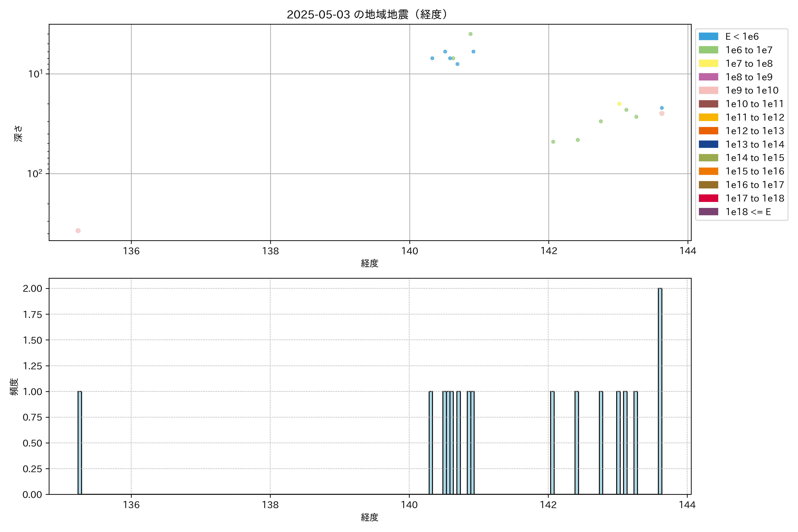Screen dimensions: 798x532
Task: Click the 深さ y-axis label
Action: (x=18, y=133)
